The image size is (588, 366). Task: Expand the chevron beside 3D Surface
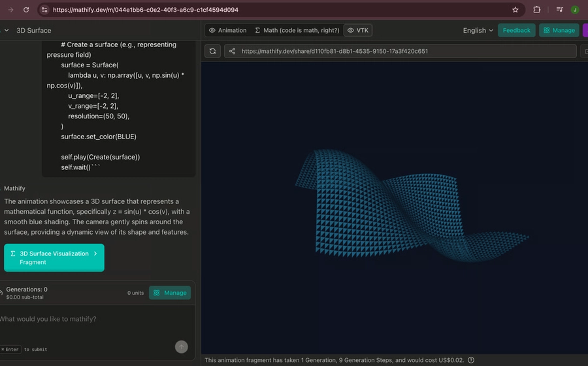pyautogui.click(x=7, y=30)
